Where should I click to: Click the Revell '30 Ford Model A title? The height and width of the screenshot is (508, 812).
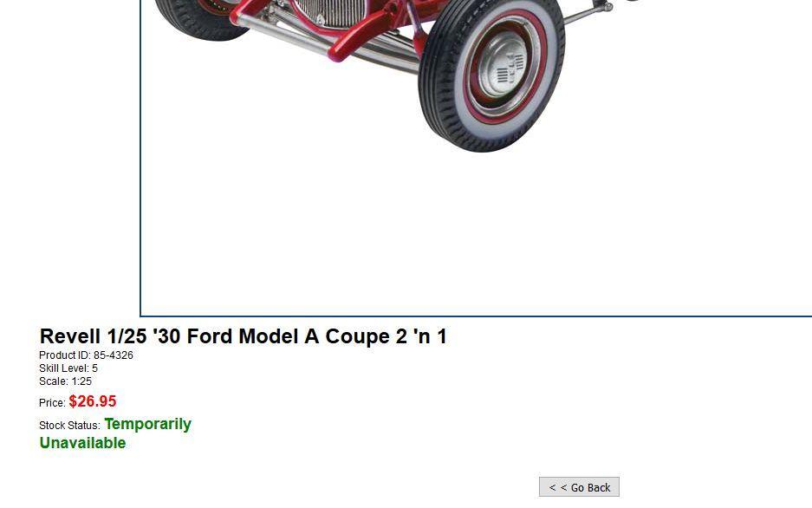[243, 336]
